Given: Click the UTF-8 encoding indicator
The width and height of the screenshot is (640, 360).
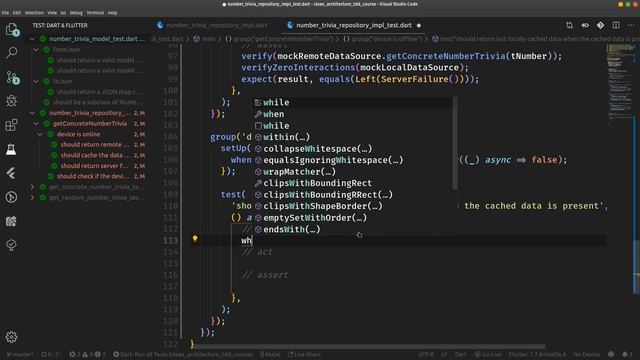Looking at the screenshot, I should (426, 354).
